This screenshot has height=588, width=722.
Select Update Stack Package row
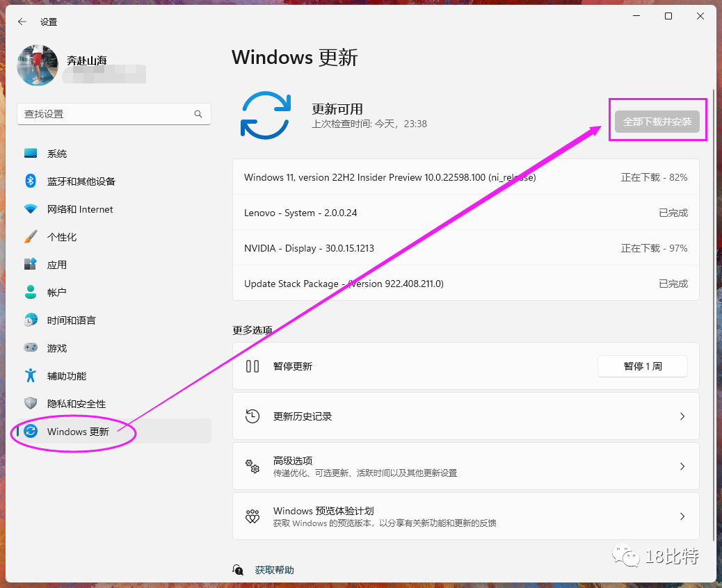coord(466,284)
